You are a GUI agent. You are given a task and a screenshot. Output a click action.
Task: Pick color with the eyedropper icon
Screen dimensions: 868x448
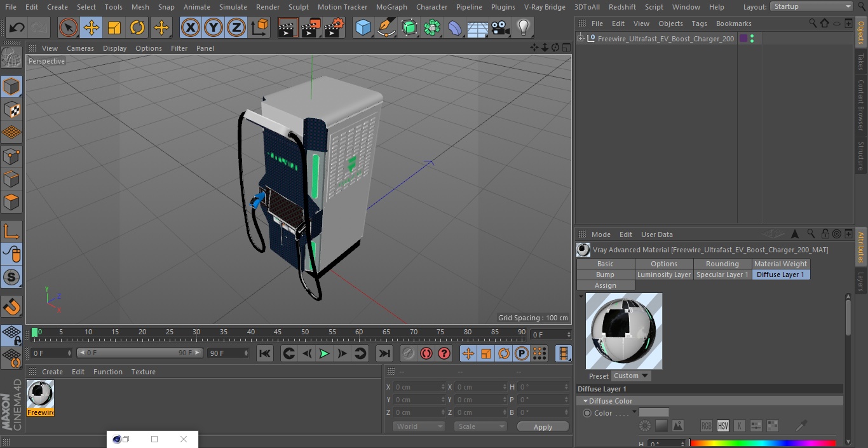(802, 426)
